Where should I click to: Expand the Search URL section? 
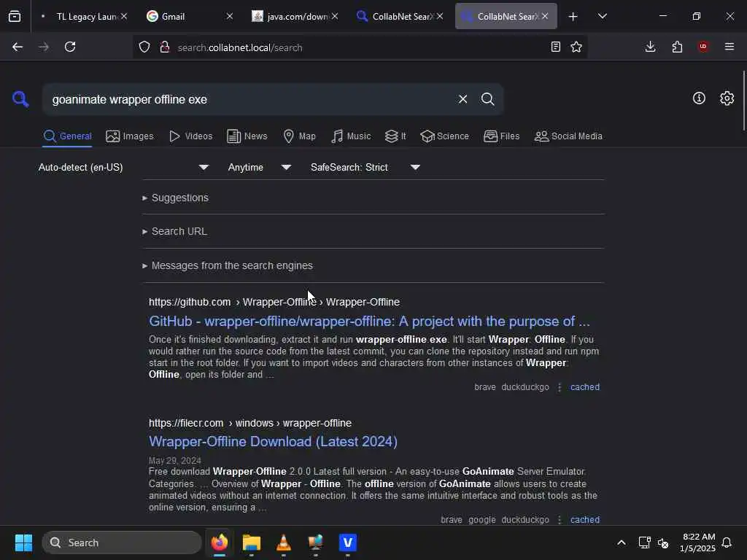coord(175,231)
